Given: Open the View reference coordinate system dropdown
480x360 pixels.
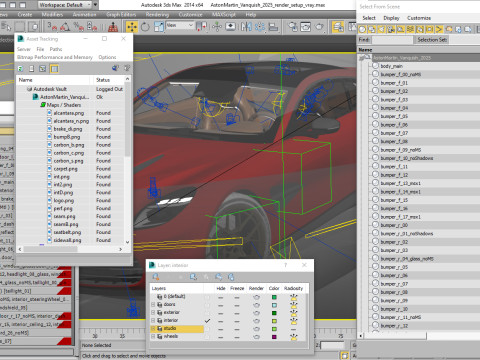Looking at the screenshot, I should [180, 25].
